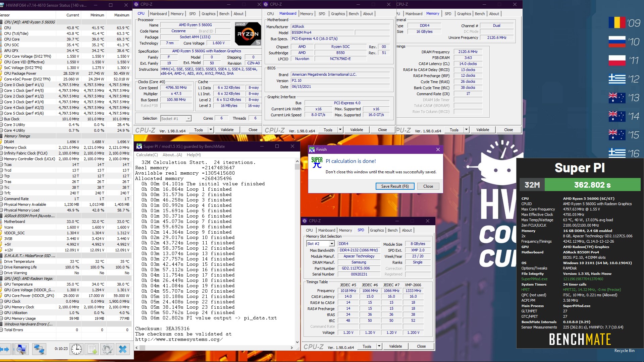This screenshot has width=644, height=362.
Task: Open the Help(H) menu in Super PI
Action: coord(194,155)
